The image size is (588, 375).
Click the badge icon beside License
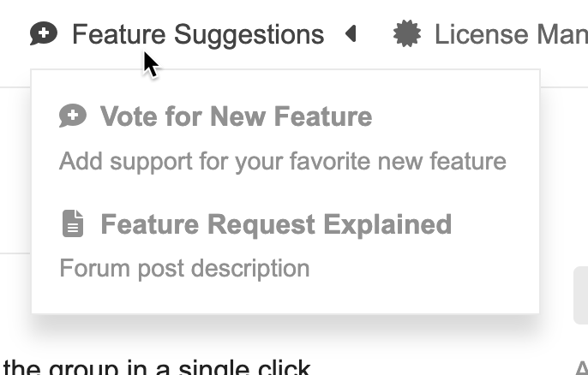[x=406, y=34]
